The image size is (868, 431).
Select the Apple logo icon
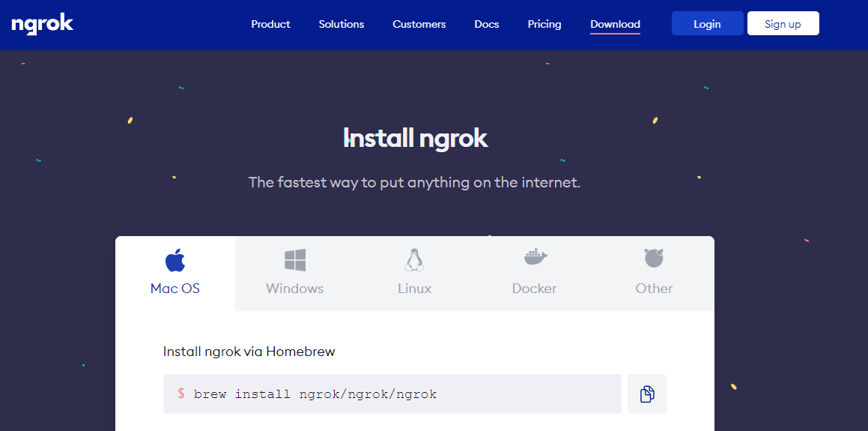click(x=175, y=260)
